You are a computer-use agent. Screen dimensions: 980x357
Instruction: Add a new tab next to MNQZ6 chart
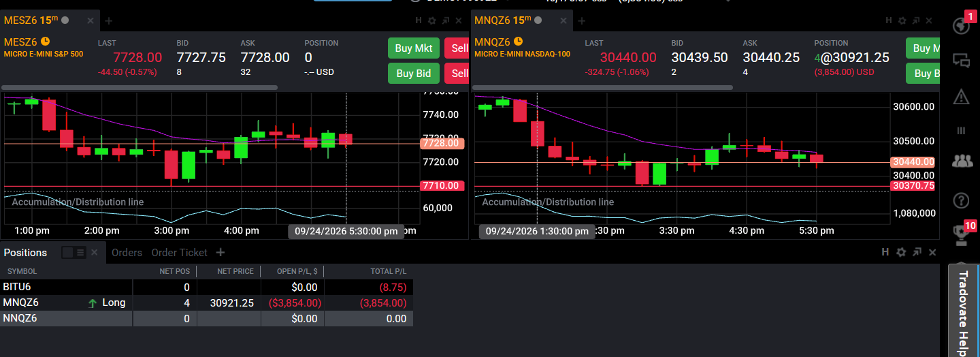click(581, 21)
